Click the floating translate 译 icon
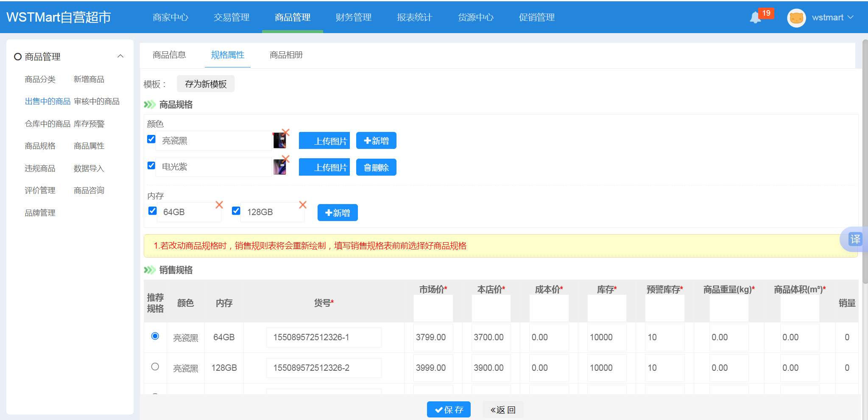Screen dimensions: 868x420 click(x=855, y=239)
